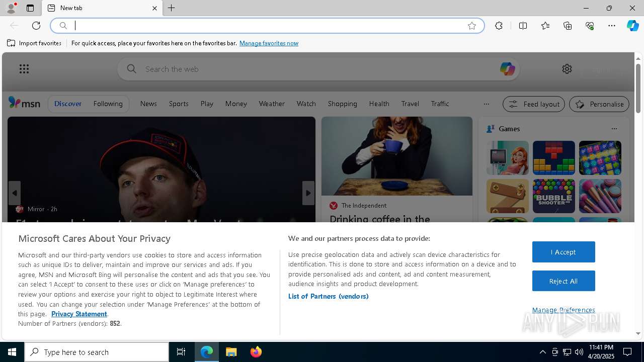Expand more navigation categories ellipsis
644x362 pixels.
point(486,104)
